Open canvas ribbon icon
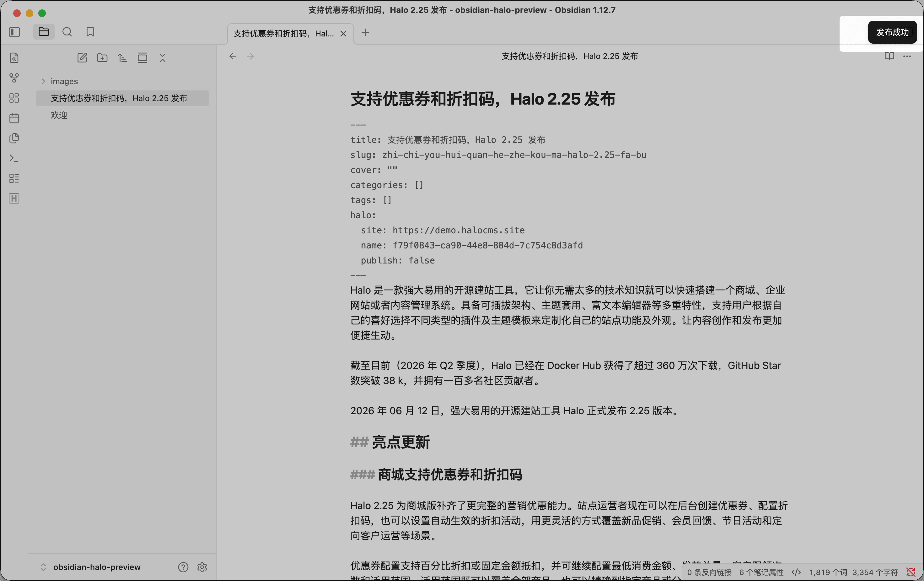Screen dimensions: 924x581 pos(14,98)
